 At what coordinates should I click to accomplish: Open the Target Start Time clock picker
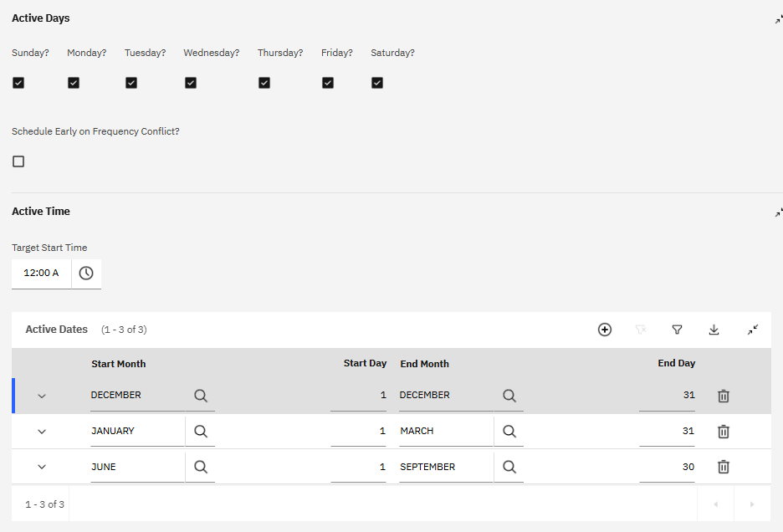coord(86,273)
